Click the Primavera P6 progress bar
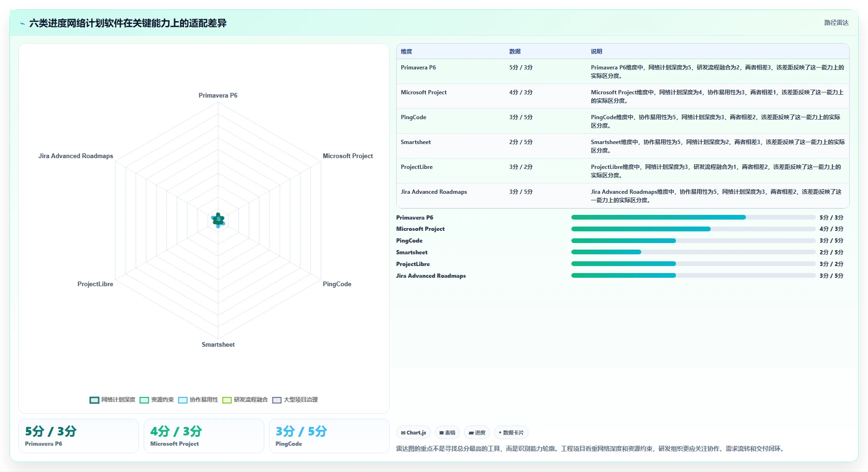Screen dimensions: 868x472 (x=693, y=217)
